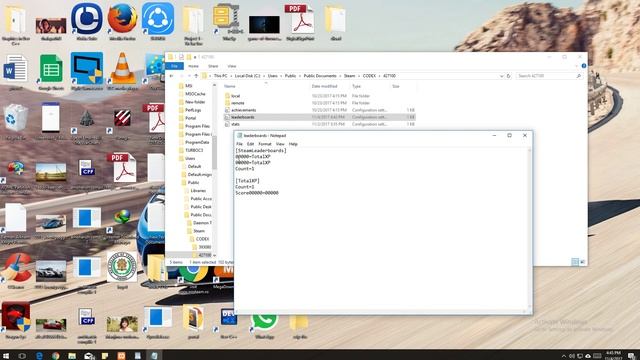Go up one folder level in Explorer
The image size is (640, 360).
point(196,76)
